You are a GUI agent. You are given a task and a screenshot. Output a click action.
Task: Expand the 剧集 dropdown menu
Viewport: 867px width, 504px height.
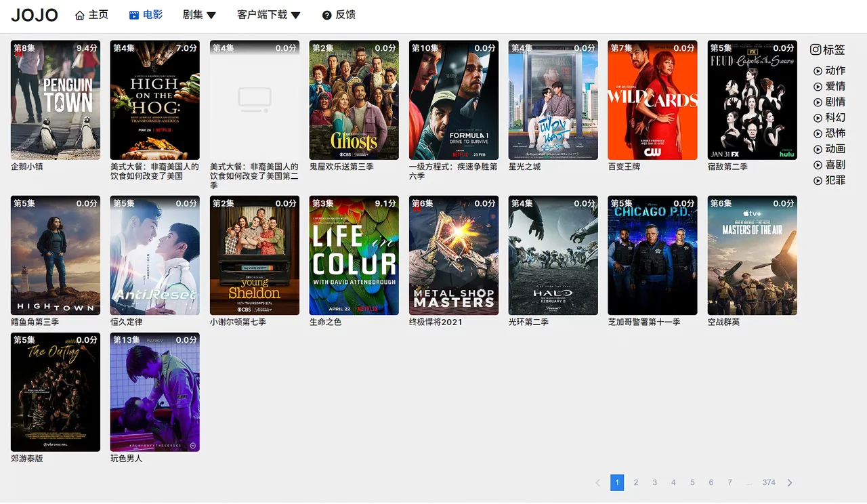pos(199,15)
